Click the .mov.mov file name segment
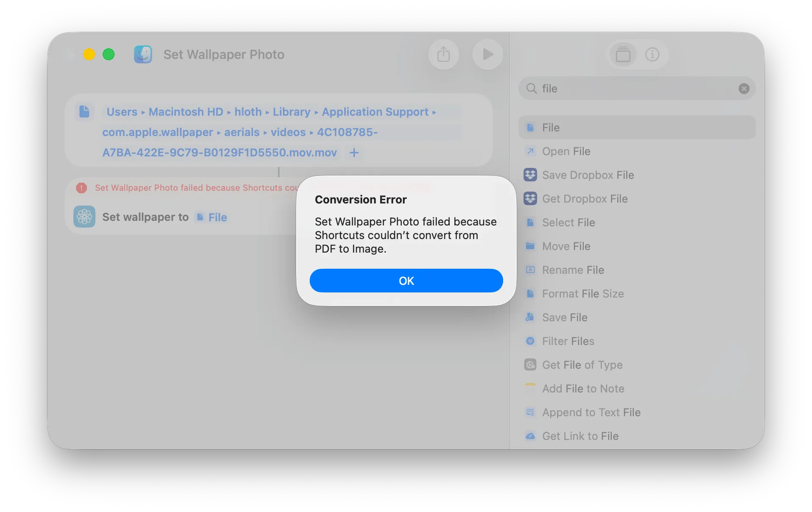Viewport: 812px width, 512px height. coord(219,153)
